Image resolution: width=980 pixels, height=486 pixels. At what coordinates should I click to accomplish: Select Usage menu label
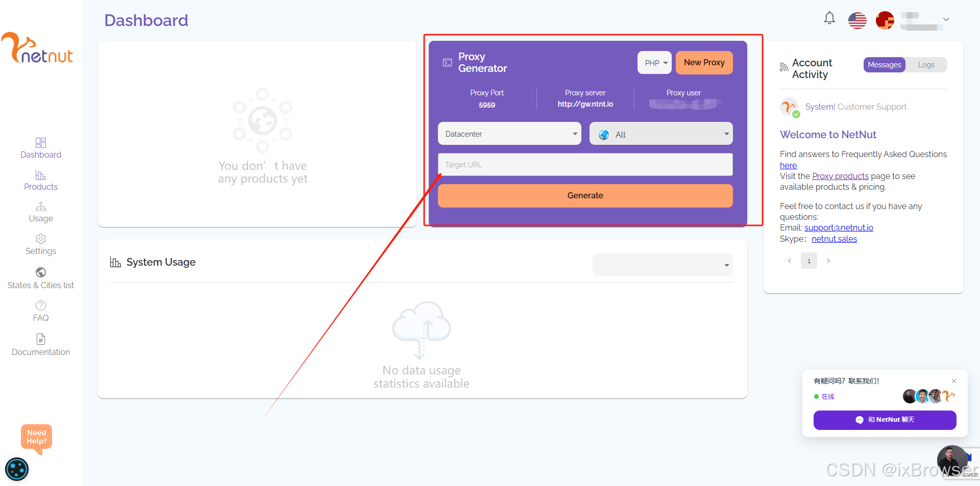[x=41, y=218]
